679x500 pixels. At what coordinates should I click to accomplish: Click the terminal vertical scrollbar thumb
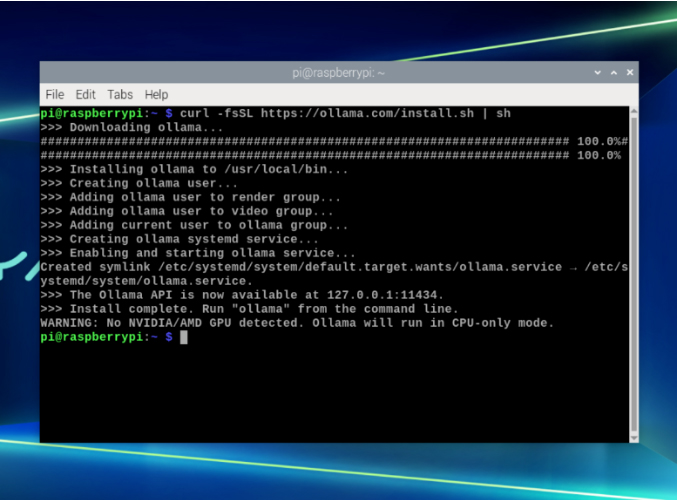[634, 274]
